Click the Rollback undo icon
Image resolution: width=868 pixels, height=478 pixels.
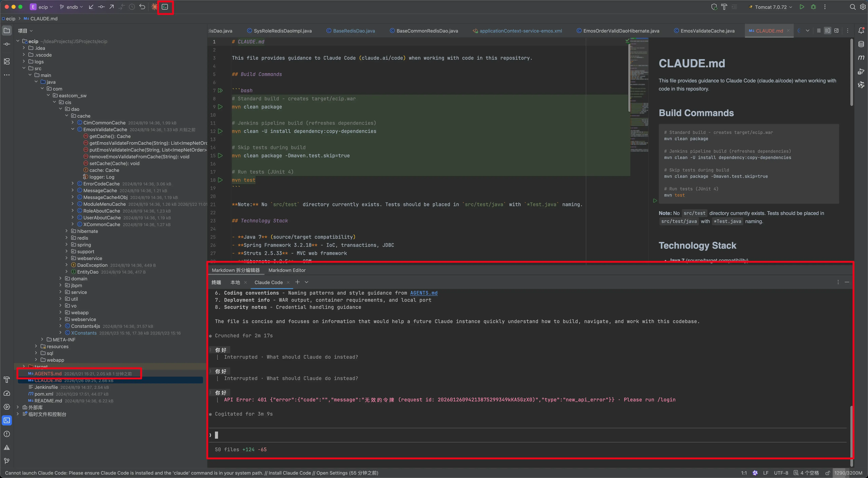pos(142,7)
